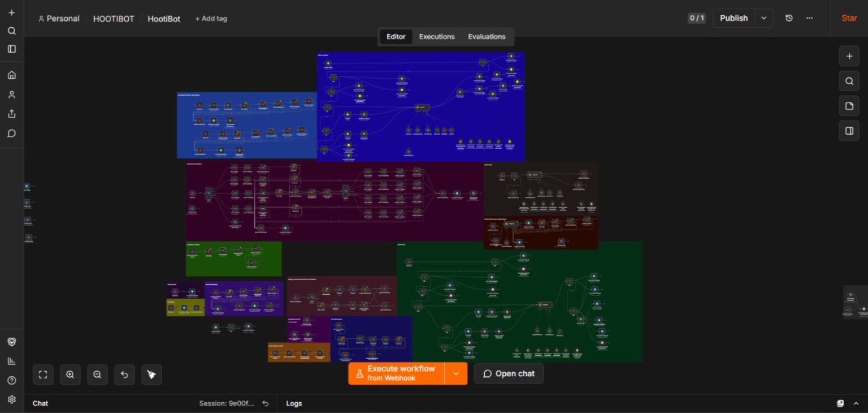Open the cube templates icon in the sidebar
868x413 pixels.
(11, 342)
